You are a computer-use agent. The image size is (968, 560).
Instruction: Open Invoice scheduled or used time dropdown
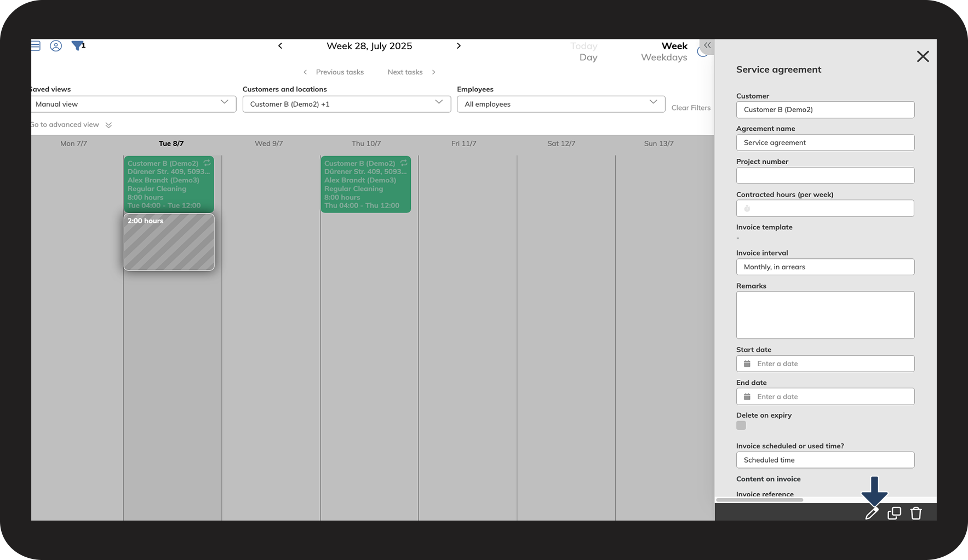pyautogui.click(x=825, y=460)
